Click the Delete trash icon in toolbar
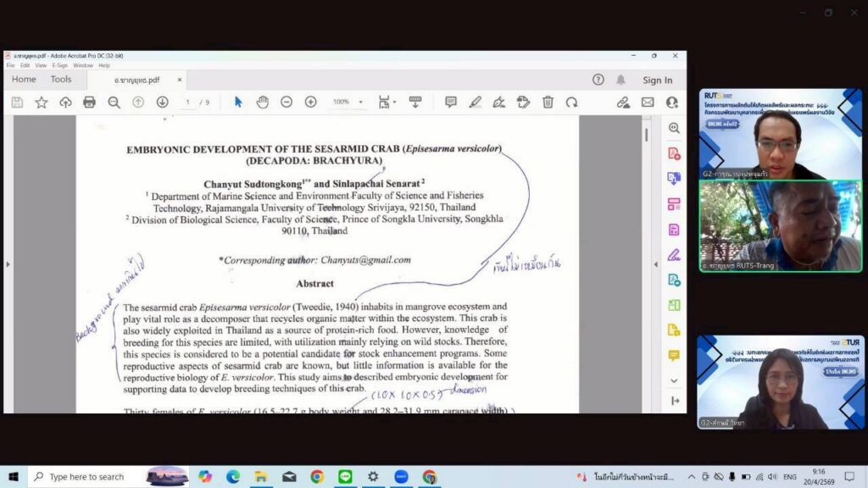 click(x=548, y=103)
